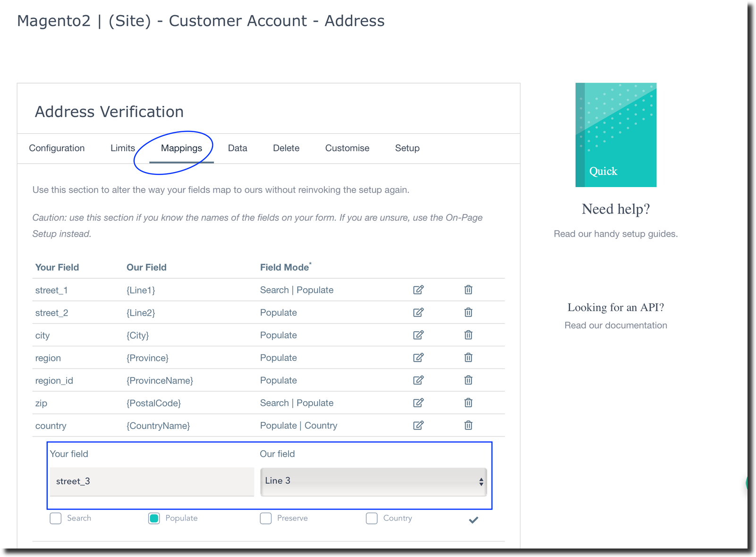Screen dimensions: 756x557
Task: Enable the Search checkbox
Action: click(56, 518)
